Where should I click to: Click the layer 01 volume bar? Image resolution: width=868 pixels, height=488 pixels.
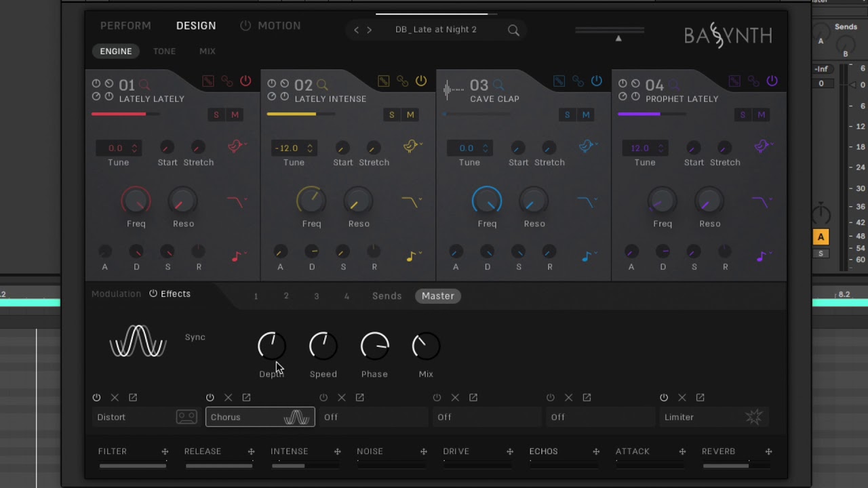coord(126,114)
